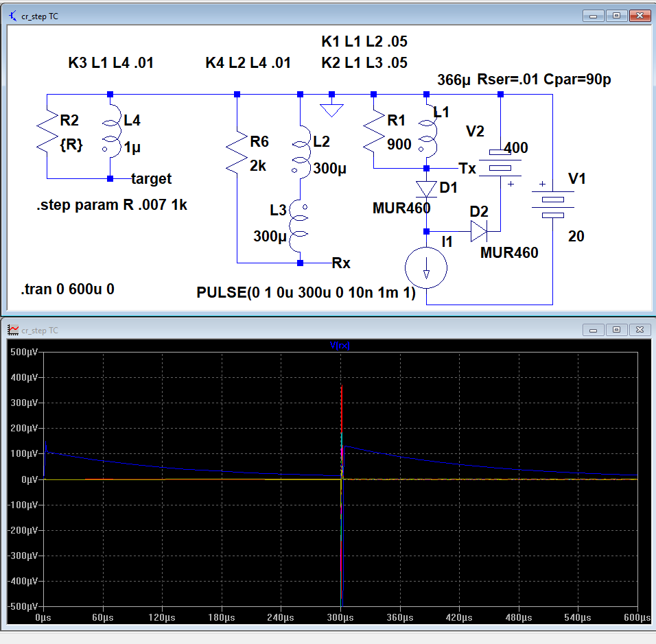
Task: Click the .step param R directive text
Action: [112, 206]
